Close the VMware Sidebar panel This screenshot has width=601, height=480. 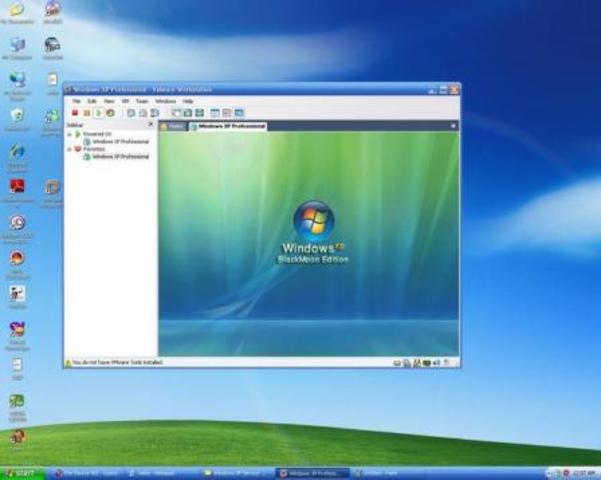tap(151, 124)
